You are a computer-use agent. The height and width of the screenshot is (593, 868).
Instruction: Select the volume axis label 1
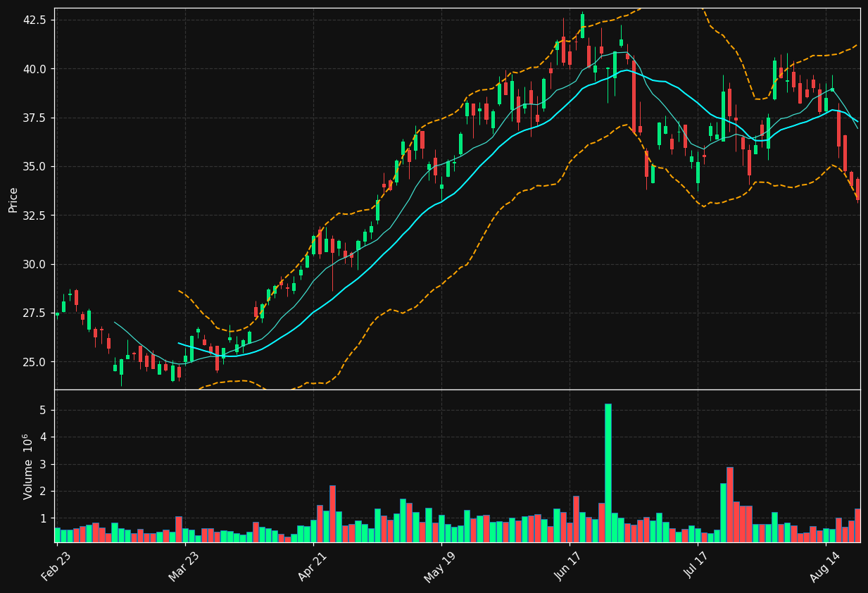click(x=43, y=518)
